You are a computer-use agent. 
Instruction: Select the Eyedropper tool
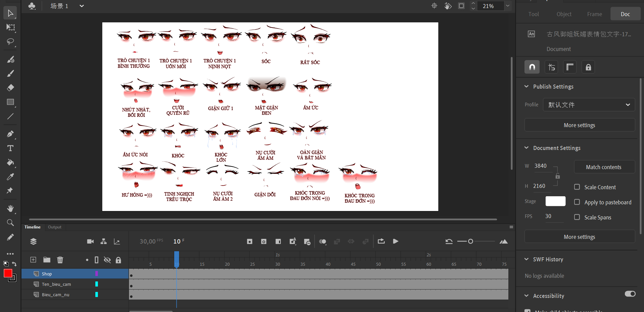(10, 177)
